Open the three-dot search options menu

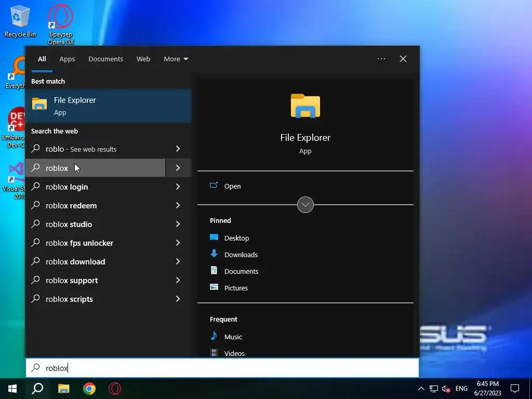coord(381,59)
